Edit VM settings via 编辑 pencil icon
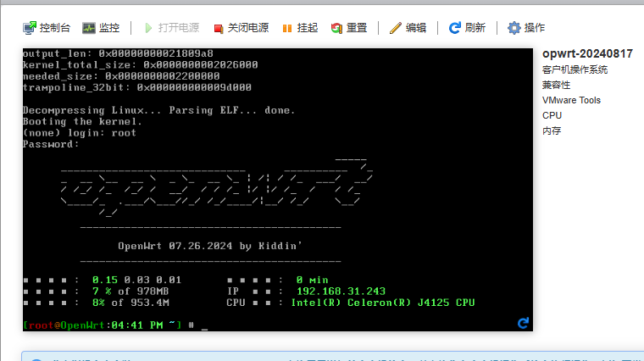644x361 pixels. pyautogui.click(x=396, y=28)
